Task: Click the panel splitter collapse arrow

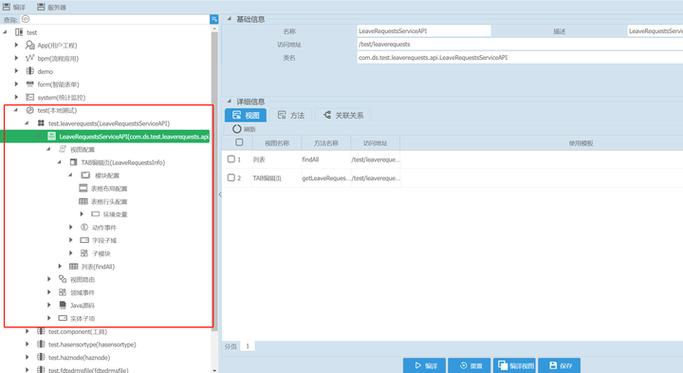Action: click(x=220, y=194)
